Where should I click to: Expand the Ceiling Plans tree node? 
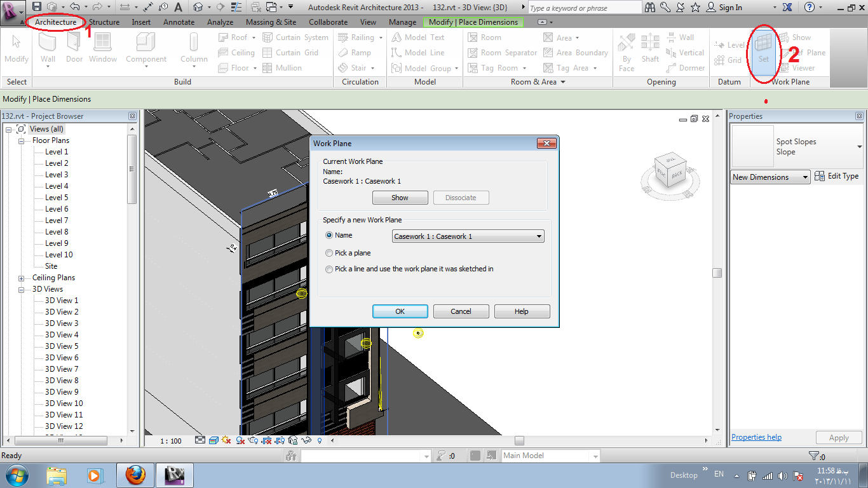click(21, 278)
